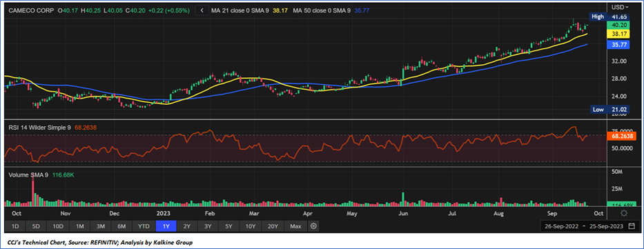Viewport: 644px width, 249px height.
Task: Click the 25-Sep-2023 end date
Action: point(606,226)
